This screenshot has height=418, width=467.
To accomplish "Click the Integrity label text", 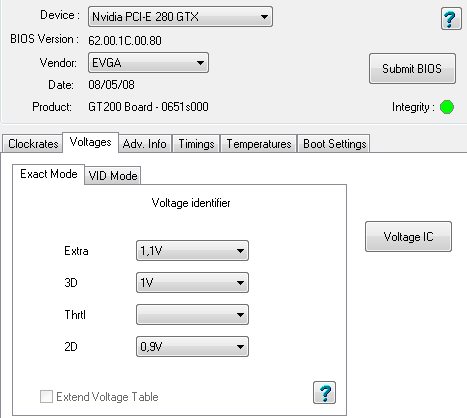I will pos(413,107).
